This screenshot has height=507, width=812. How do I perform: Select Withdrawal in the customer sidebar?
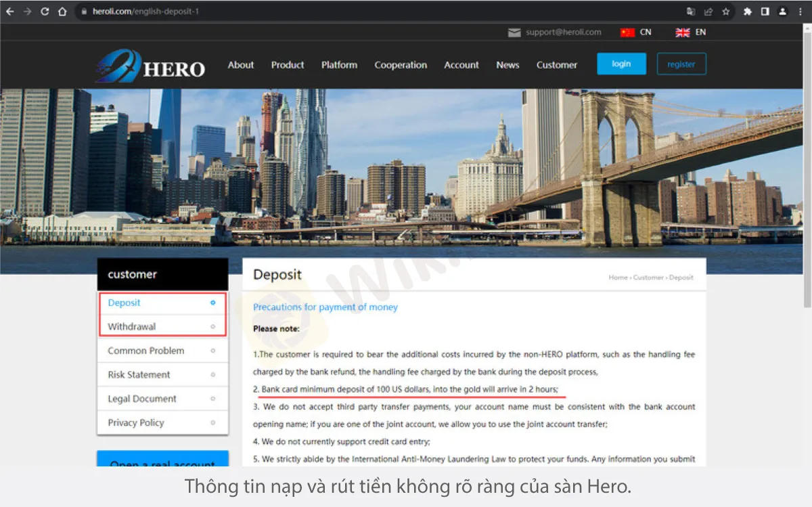[162, 326]
